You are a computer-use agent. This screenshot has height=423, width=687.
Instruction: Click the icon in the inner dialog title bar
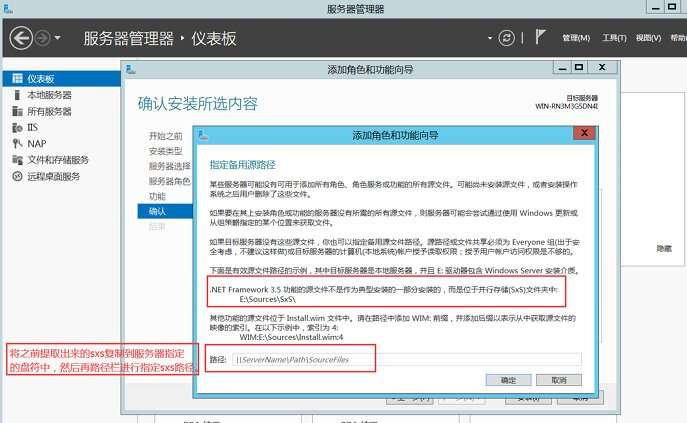point(203,135)
